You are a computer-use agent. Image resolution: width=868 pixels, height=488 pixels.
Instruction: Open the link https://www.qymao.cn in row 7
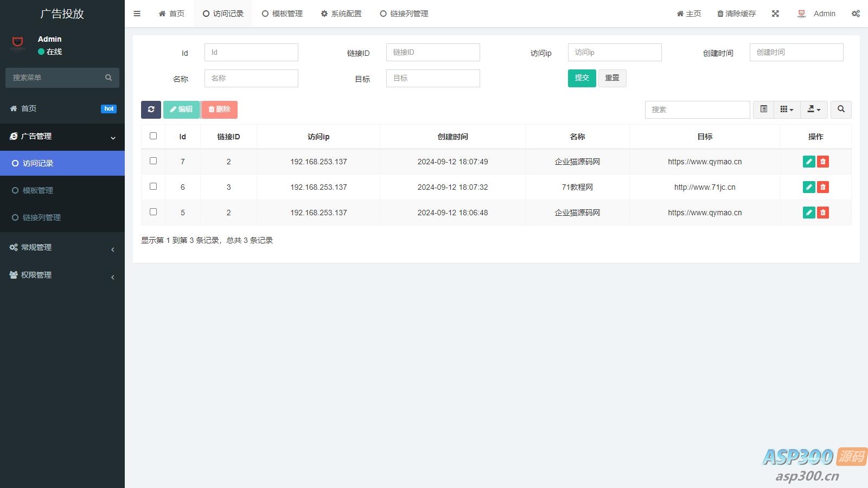[705, 162]
